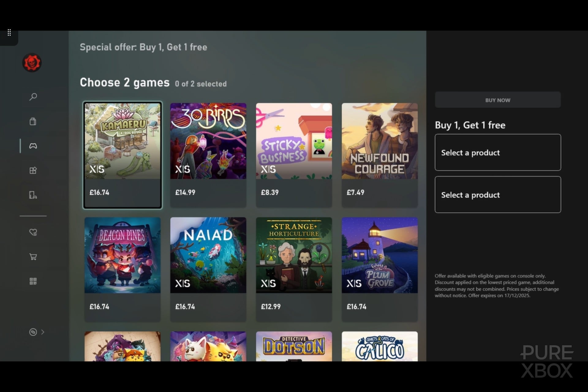Open the apps grid icon in sidebar
This screenshot has width=588, height=392.
coord(33,170)
